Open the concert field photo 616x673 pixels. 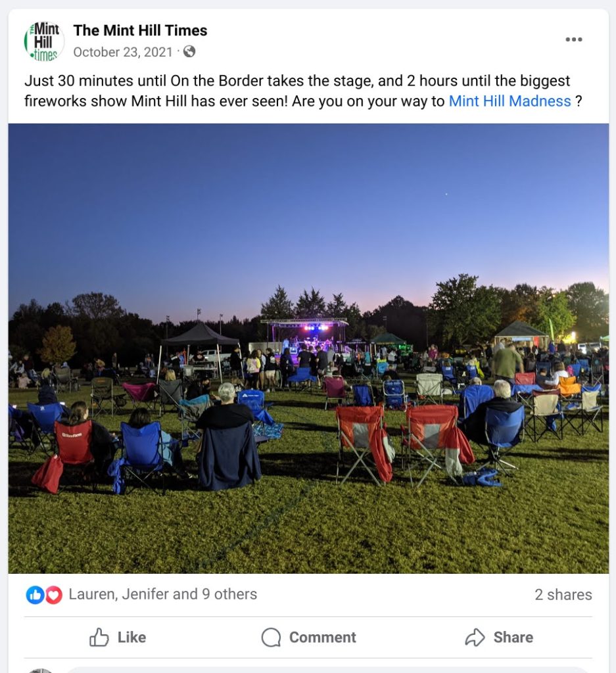(x=308, y=348)
